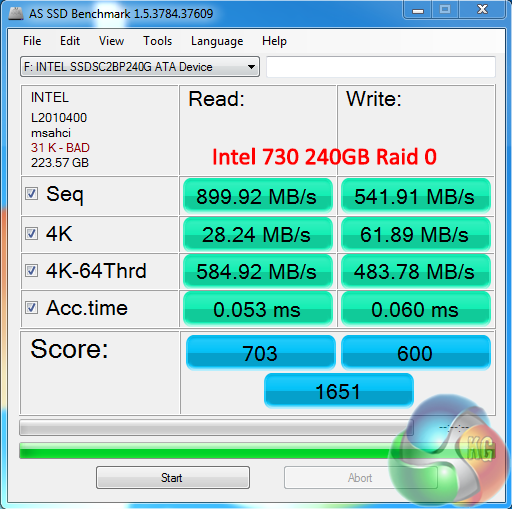
Task: Click the empty text field beside drive selector
Action: pyautogui.click(x=381, y=67)
